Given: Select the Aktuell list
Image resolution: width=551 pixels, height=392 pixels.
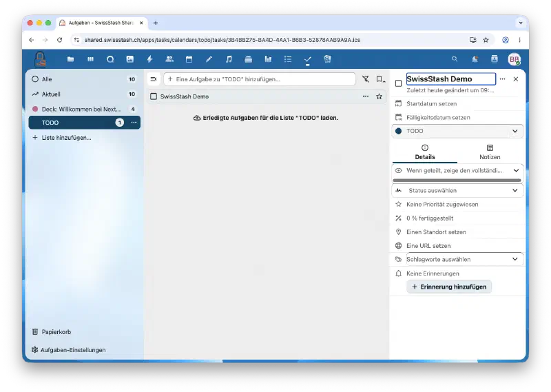Looking at the screenshot, I should click(84, 94).
